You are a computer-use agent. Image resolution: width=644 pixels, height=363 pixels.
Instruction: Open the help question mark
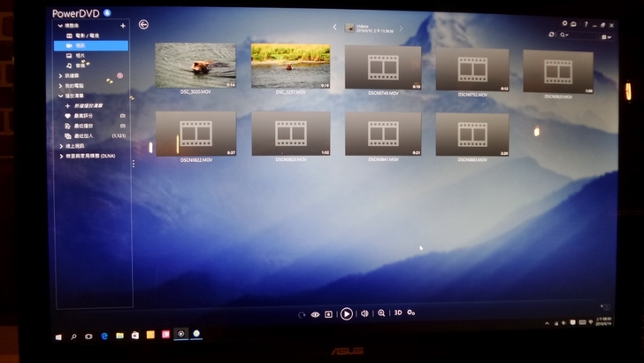point(586,24)
